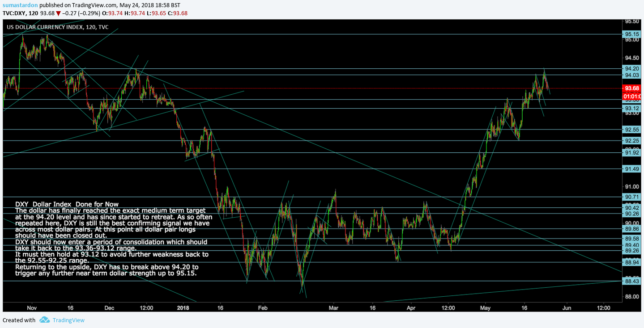Select the 90.26 price level label
The image size is (644, 328).
[632, 214]
